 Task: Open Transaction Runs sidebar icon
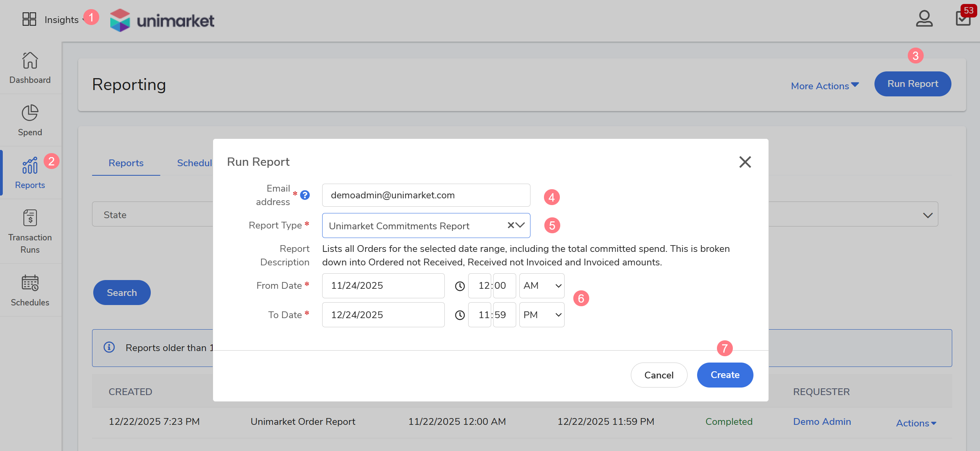click(30, 218)
